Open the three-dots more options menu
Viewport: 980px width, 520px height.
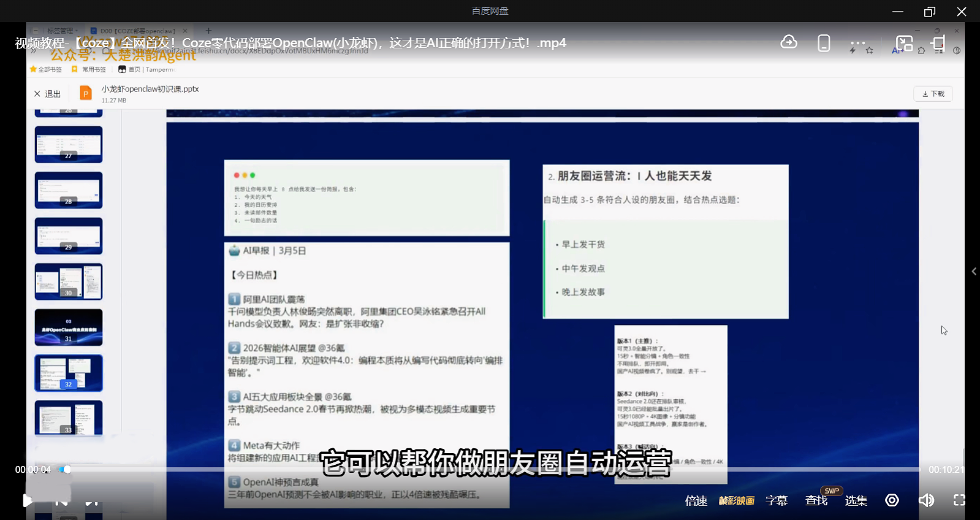pyautogui.click(x=857, y=43)
